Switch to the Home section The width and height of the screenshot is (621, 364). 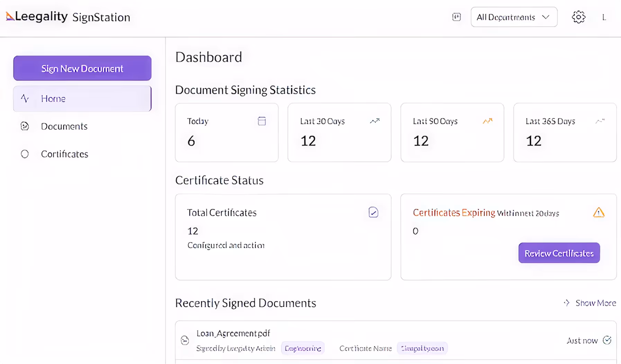tap(82, 99)
